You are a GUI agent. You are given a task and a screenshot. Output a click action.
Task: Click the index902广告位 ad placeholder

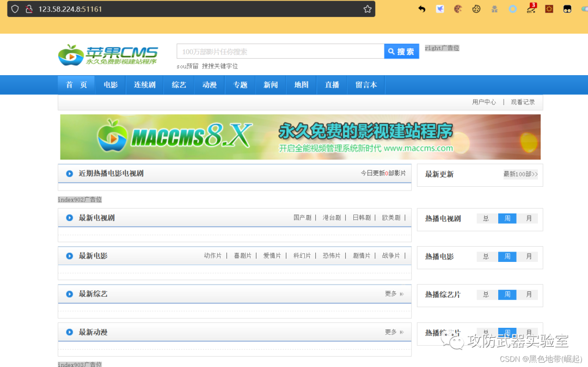coord(80,199)
